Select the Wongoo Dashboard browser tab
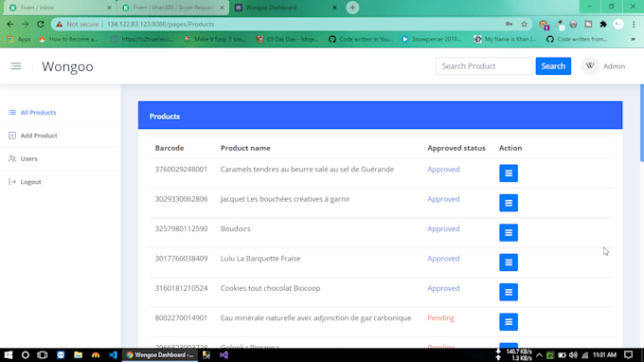The width and height of the screenshot is (644, 362). [286, 8]
